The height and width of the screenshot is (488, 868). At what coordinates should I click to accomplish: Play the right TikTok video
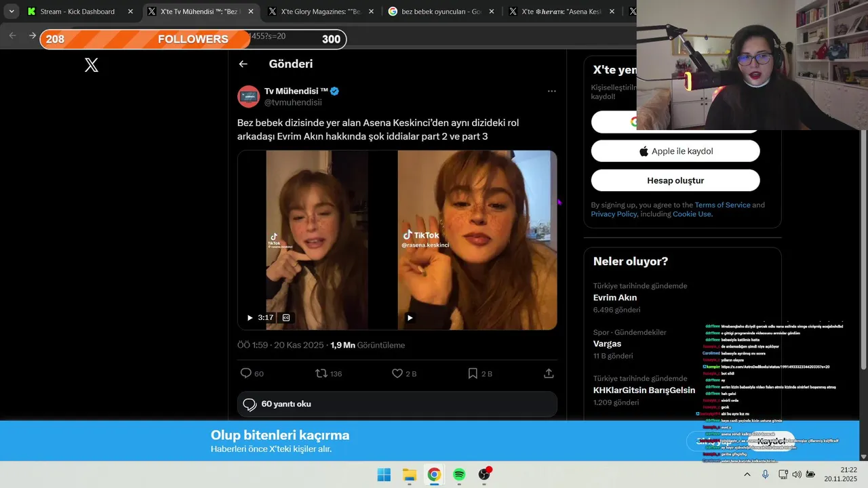click(410, 317)
